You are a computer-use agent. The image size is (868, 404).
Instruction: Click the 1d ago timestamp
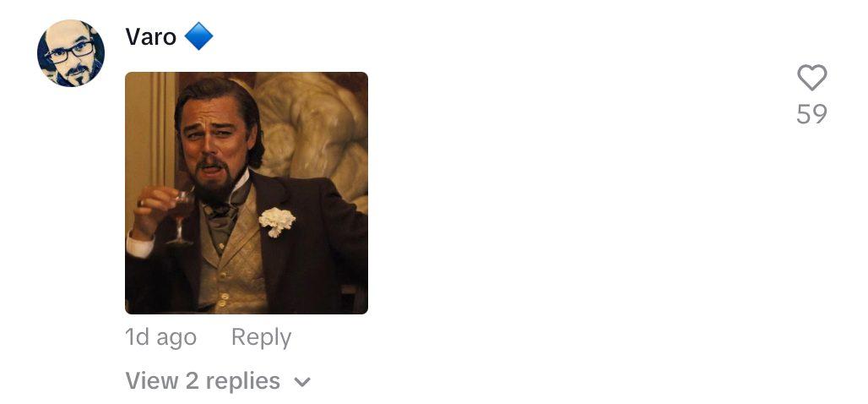160,337
